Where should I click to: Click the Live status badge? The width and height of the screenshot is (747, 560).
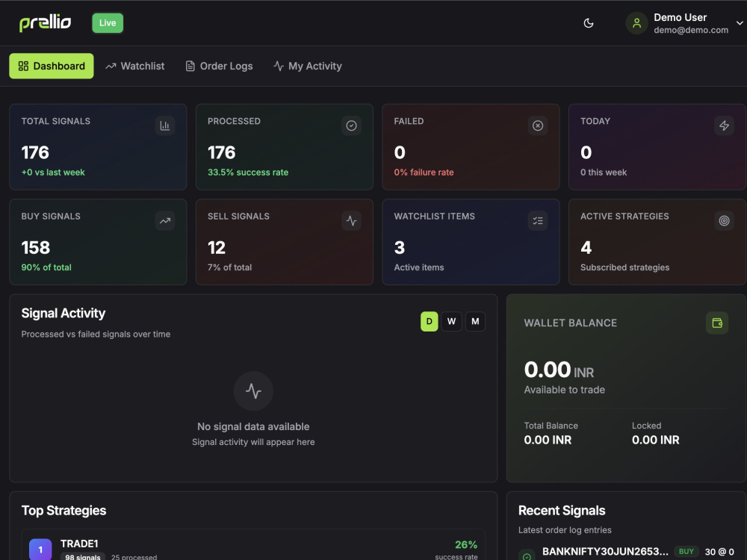pyautogui.click(x=108, y=23)
